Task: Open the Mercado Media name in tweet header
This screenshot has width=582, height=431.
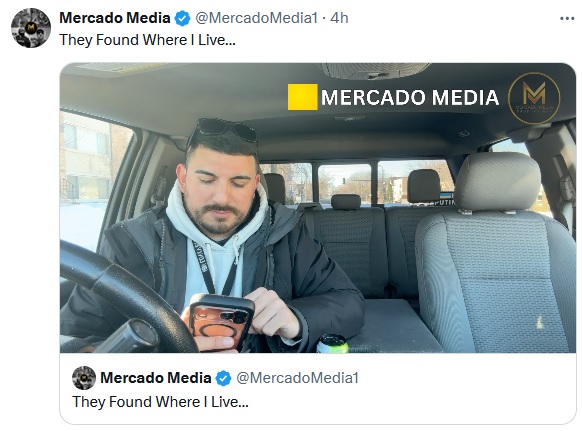Action: (115, 18)
